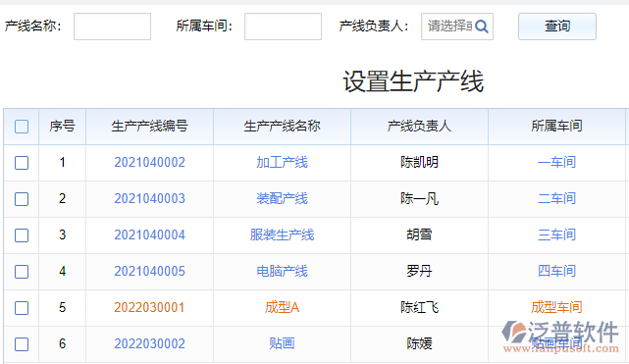Open the 四车间 workshop link
Viewport: 629px width, 364px height.
coord(556,271)
